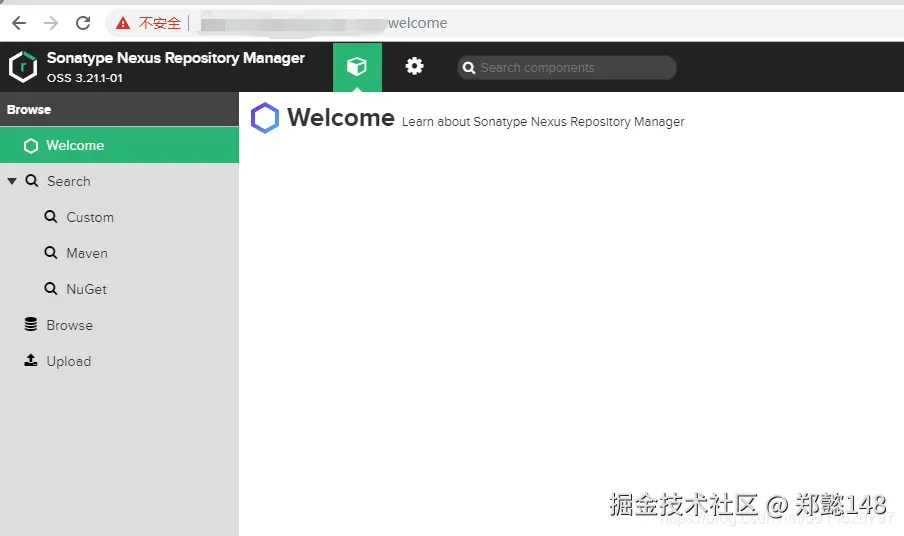Open Server administration gear icon
This screenshot has height=536, width=904.
click(x=414, y=66)
